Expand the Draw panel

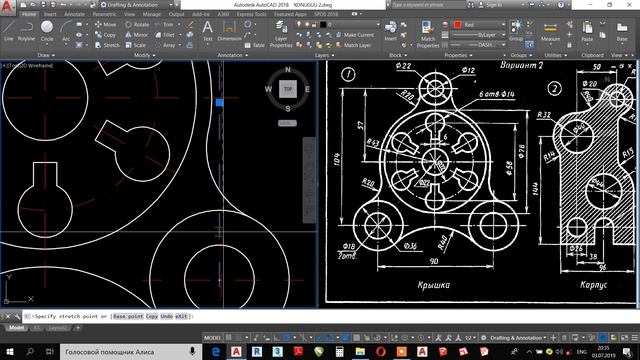pyautogui.click(x=46, y=55)
